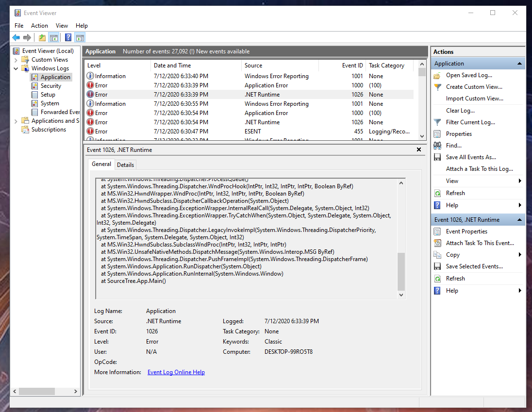Open View submenu arrow in Actions

[x=520, y=181]
